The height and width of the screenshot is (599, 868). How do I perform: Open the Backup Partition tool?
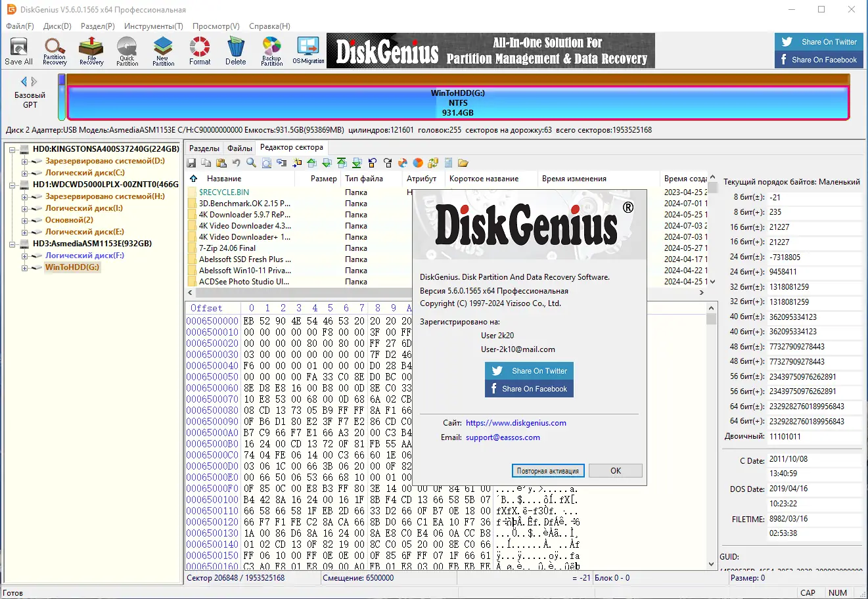click(271, 51)
